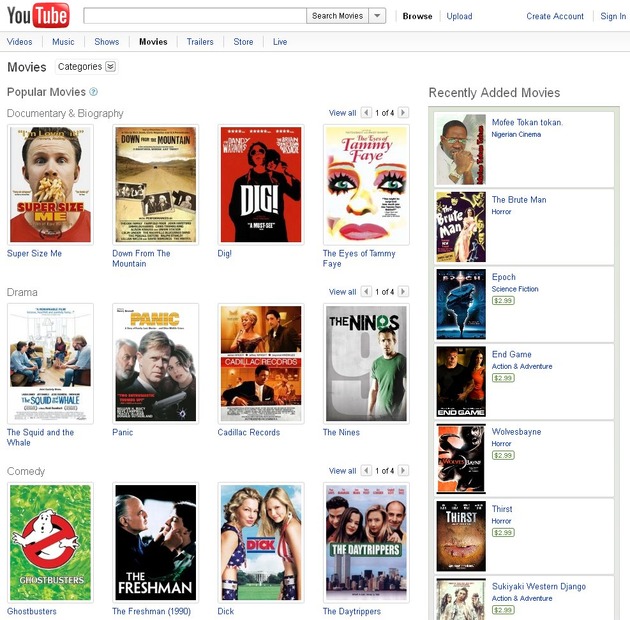Click The Freshman (1990) title link
Screen dimensions: 630x620
pyautogui.click(x=151, y=611)
